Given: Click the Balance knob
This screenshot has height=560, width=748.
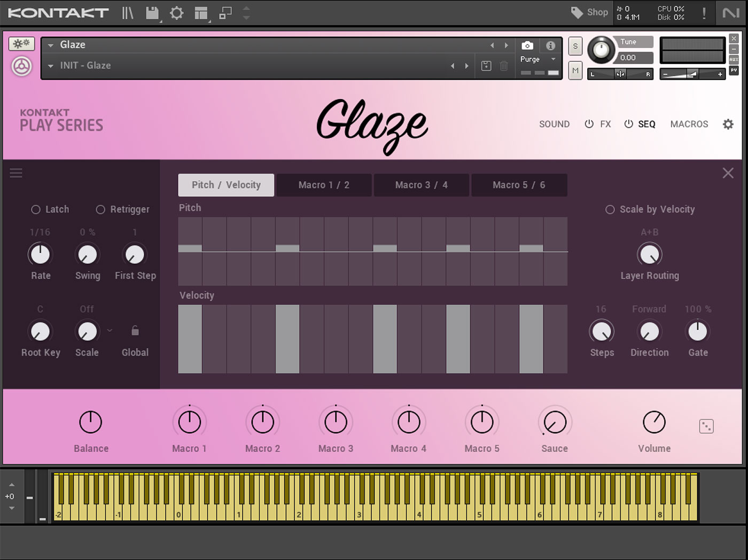Looking at the screenshot, I should click(x=90, y=422).
